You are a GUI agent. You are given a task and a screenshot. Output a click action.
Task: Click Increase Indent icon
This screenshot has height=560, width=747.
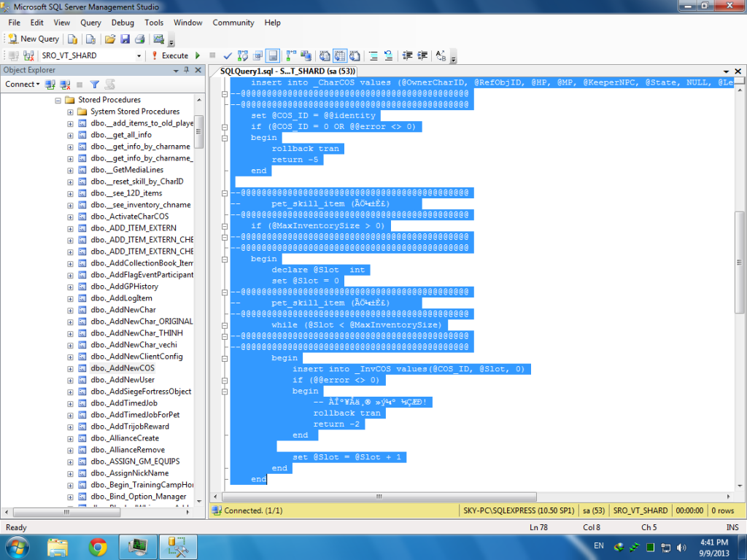pos(422,55)
